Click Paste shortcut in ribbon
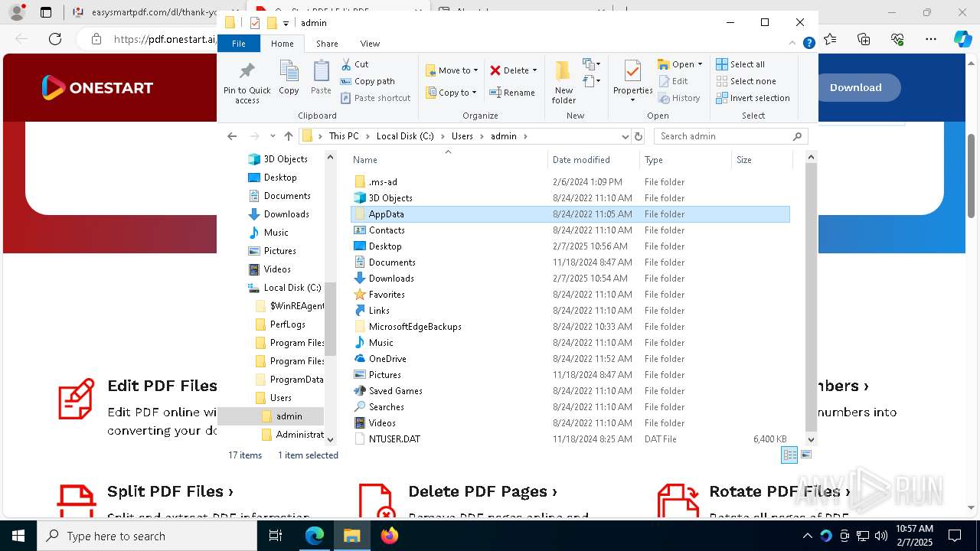 click(375, 98)
